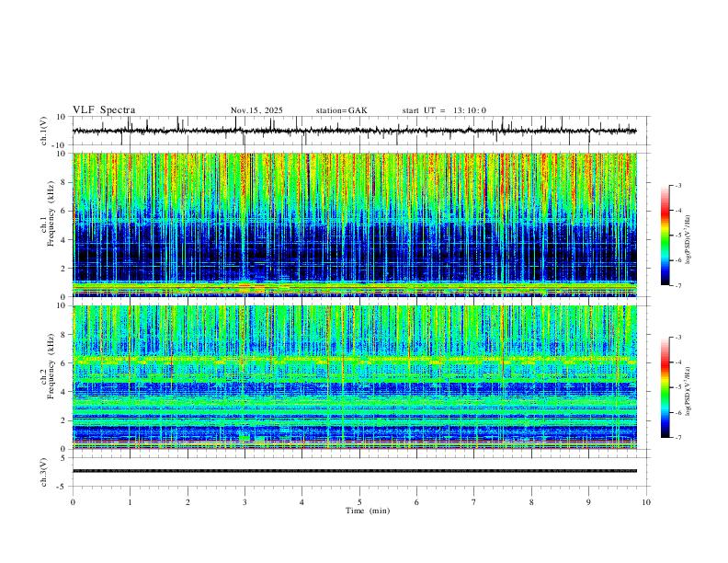Click the time axis tick '7'
Image resolution: width=728 pixels, height=563 pixels.
coord(474,502)
